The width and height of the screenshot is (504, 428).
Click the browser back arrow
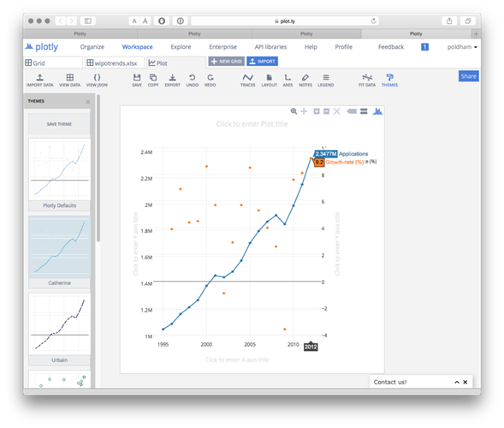pyautogui.click(x=61, y=21)
